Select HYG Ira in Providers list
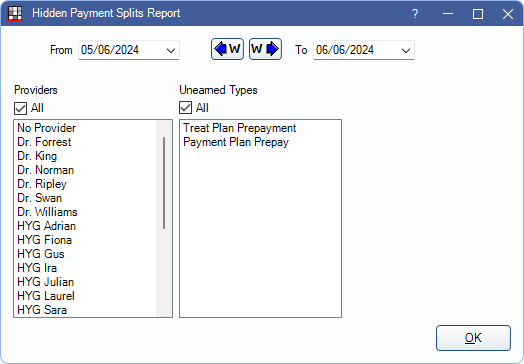Screen dimensions: 524x364 pyautogui.click(x=85, y=268)
